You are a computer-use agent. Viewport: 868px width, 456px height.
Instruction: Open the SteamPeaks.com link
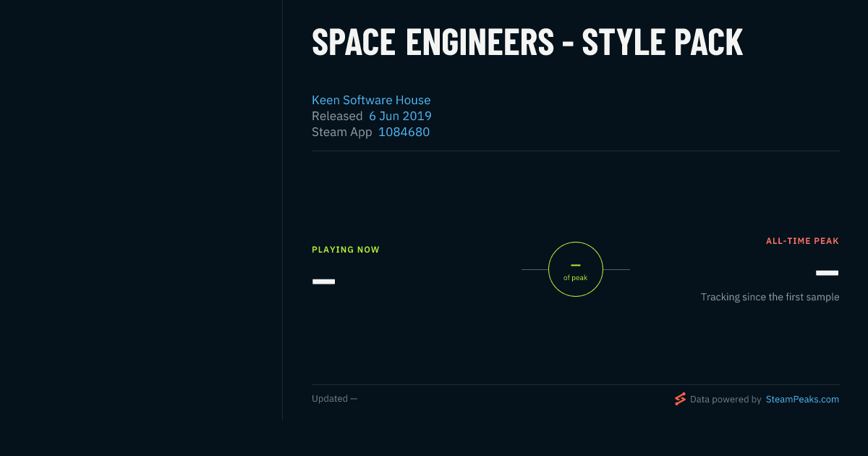pyautogui.click(x=802, y=400)
